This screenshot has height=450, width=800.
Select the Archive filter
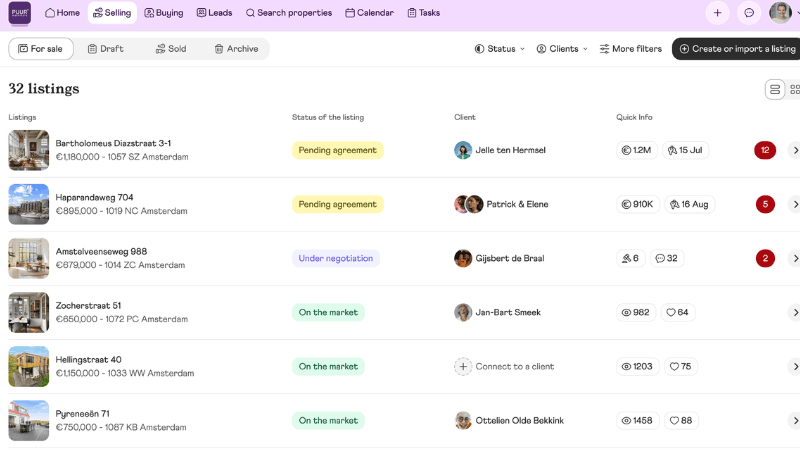point(236,49)
